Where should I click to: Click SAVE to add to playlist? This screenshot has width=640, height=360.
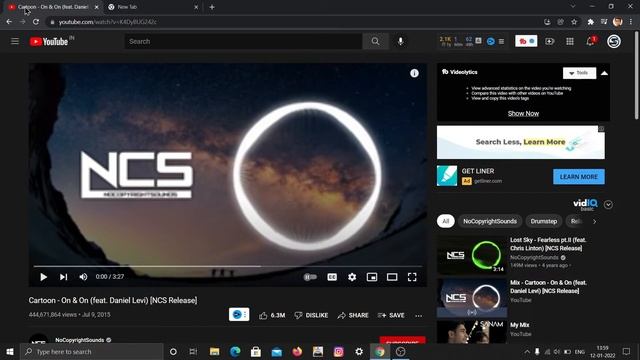point(391,315)
